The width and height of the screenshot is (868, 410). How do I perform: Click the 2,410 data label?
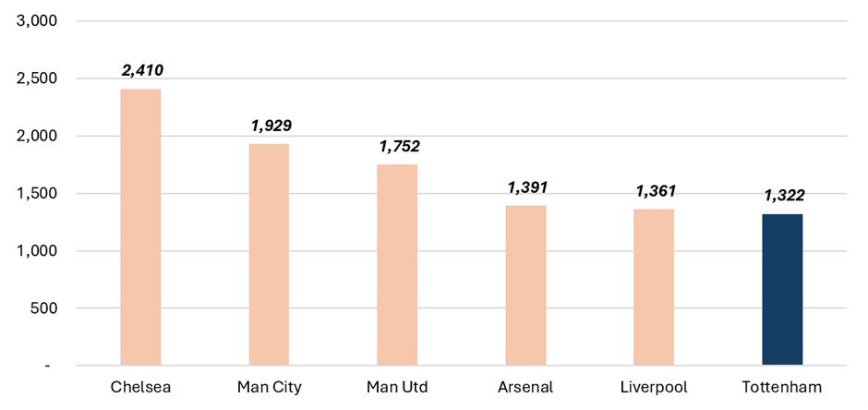coord(143,69)
